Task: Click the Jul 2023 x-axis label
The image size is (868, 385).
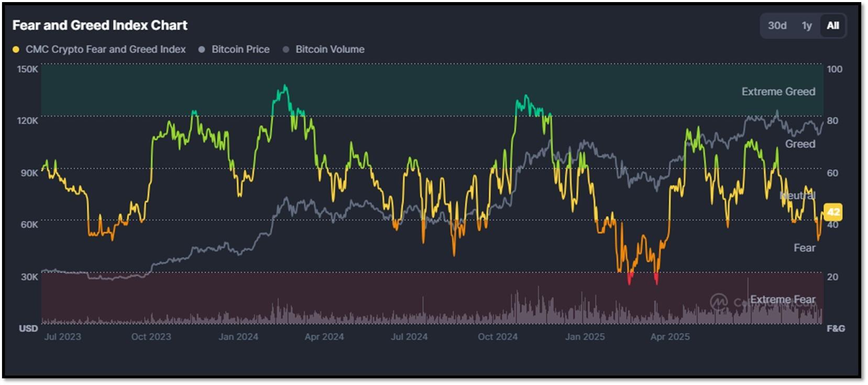Action: click(x=62, y=337)
